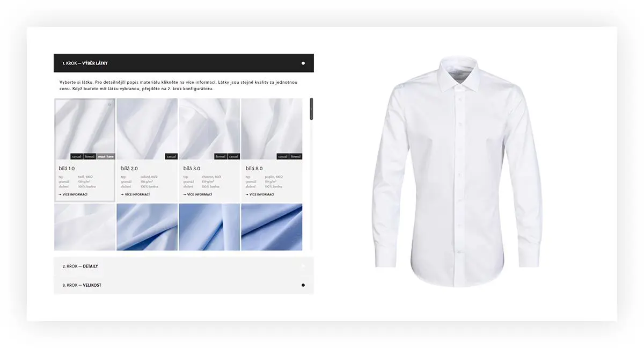644x348 pixels.
Task: Pick the first light blue fabric swatch
Action: point(147,227)
